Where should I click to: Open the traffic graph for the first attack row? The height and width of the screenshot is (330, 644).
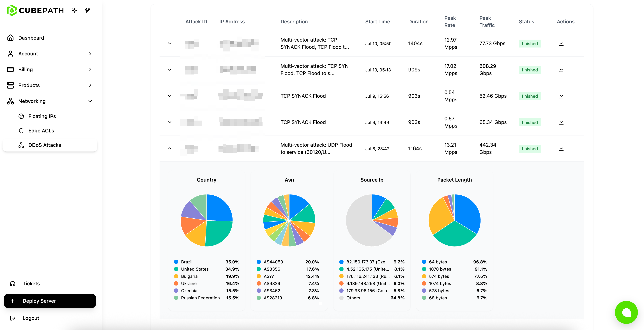point(561,43)
